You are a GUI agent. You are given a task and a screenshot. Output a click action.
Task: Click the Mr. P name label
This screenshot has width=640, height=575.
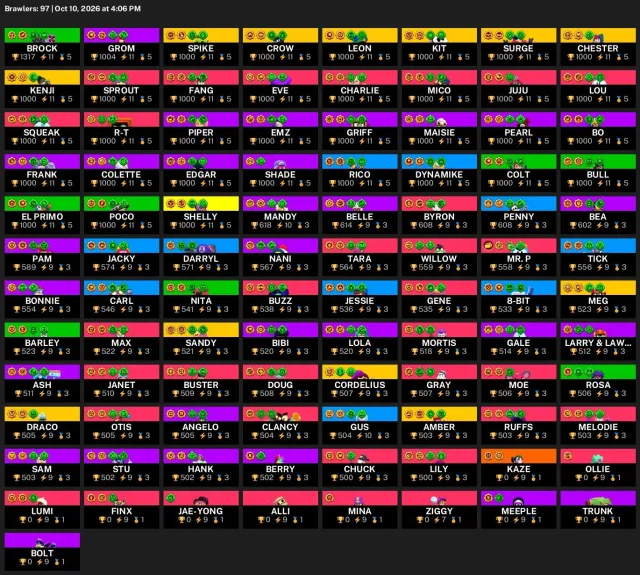point(518,259)
